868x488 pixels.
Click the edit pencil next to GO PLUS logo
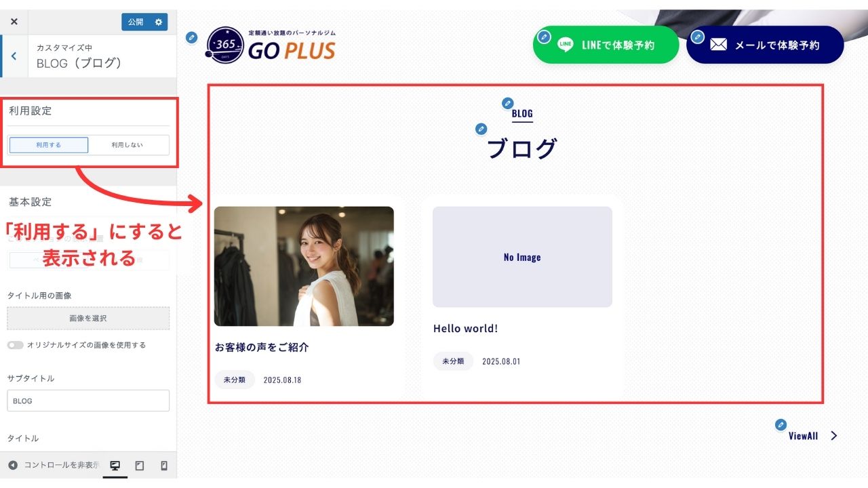pyautogui.click(x=192, y=38)
